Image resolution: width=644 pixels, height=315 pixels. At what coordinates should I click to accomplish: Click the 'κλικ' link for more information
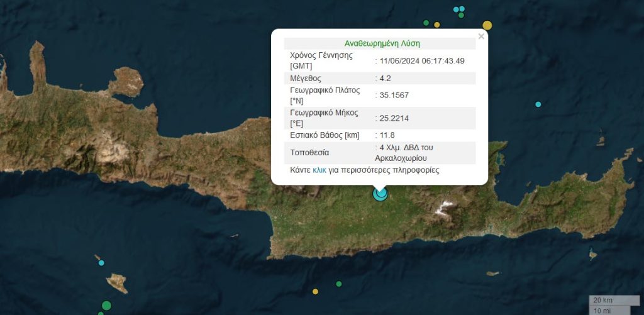tap(319, 170)
